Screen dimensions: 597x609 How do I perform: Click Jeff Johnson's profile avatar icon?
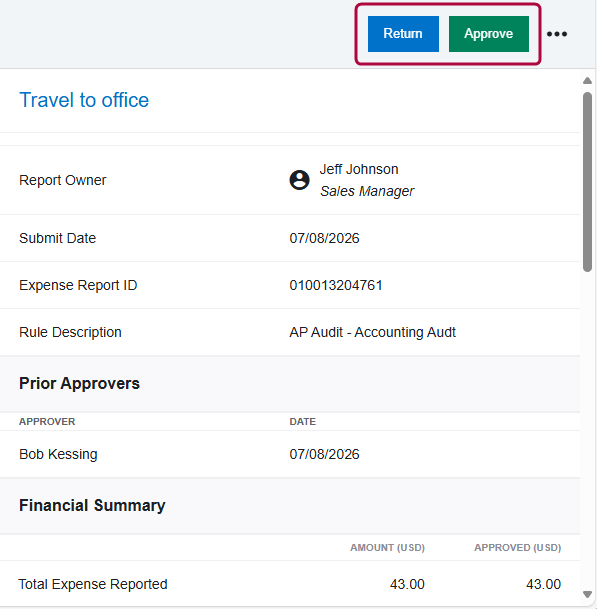point(299,180)
